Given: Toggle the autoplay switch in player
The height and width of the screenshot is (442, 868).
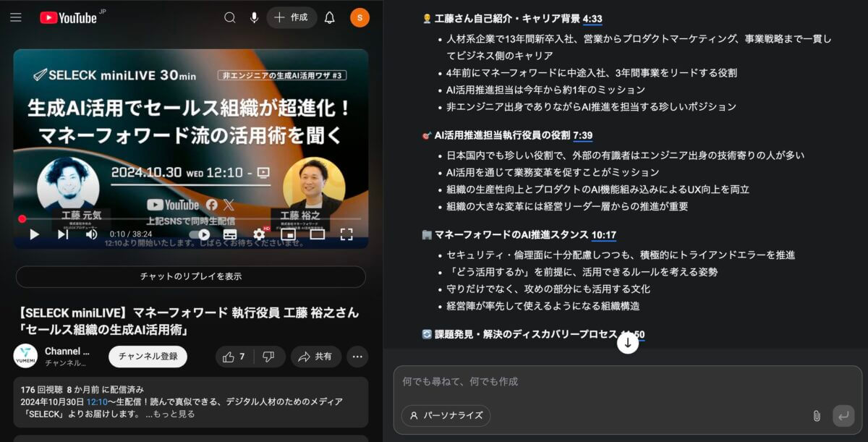Looking at the screenshot, I should click(200, 234).
